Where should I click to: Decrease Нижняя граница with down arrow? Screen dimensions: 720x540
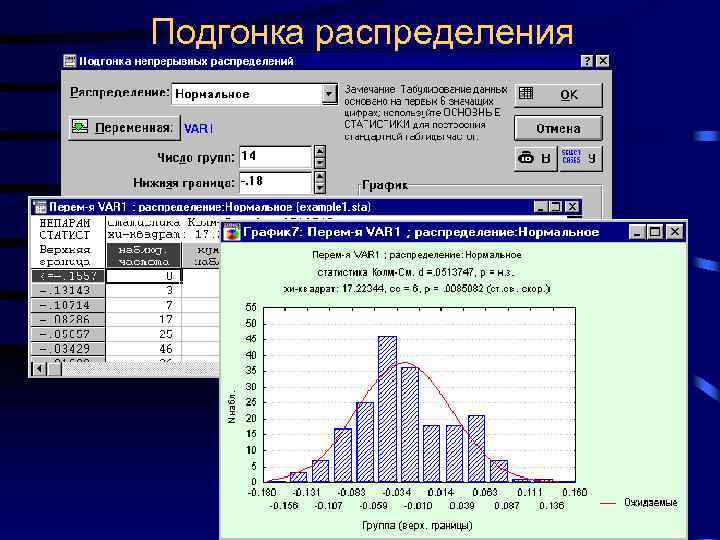tap(320, 188)
